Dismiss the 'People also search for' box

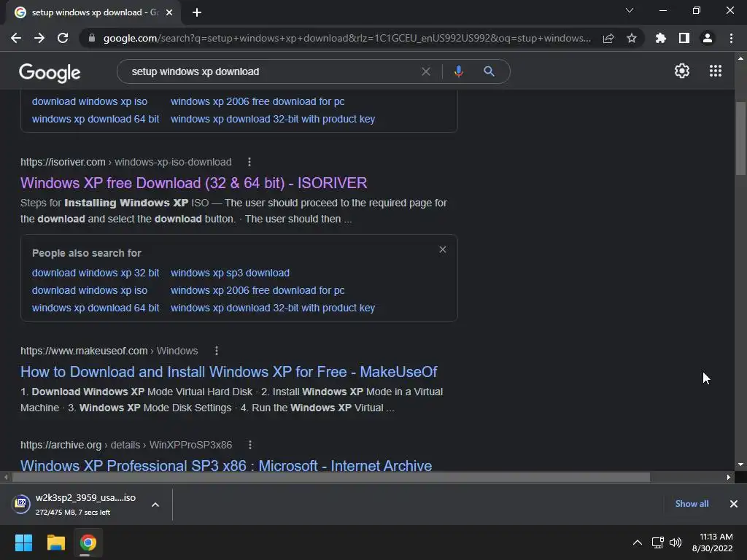443,249
